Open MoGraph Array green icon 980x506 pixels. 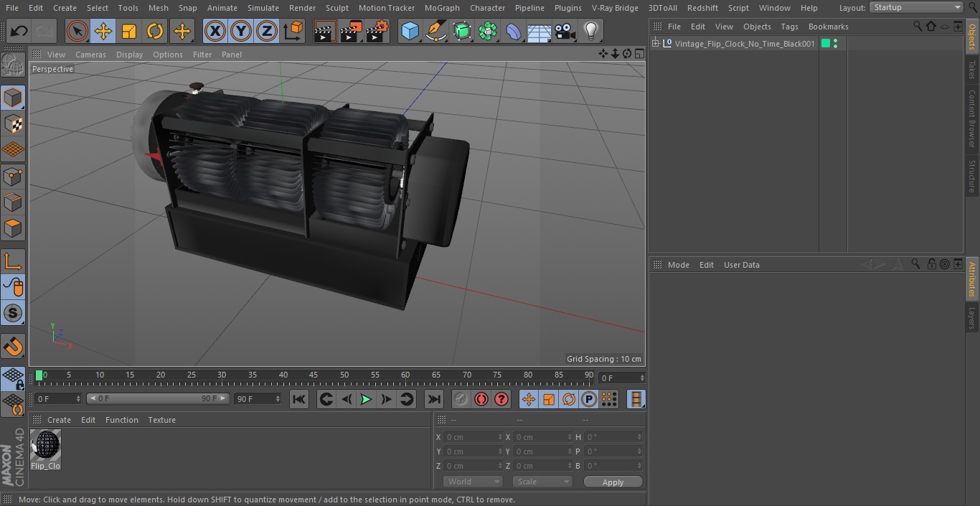click(488, 31)
